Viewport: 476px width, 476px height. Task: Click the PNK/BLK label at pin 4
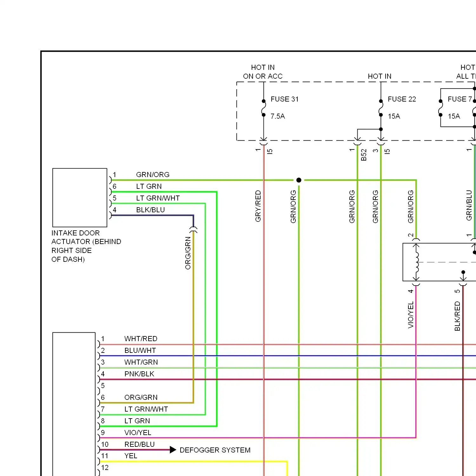click(139, 374)
